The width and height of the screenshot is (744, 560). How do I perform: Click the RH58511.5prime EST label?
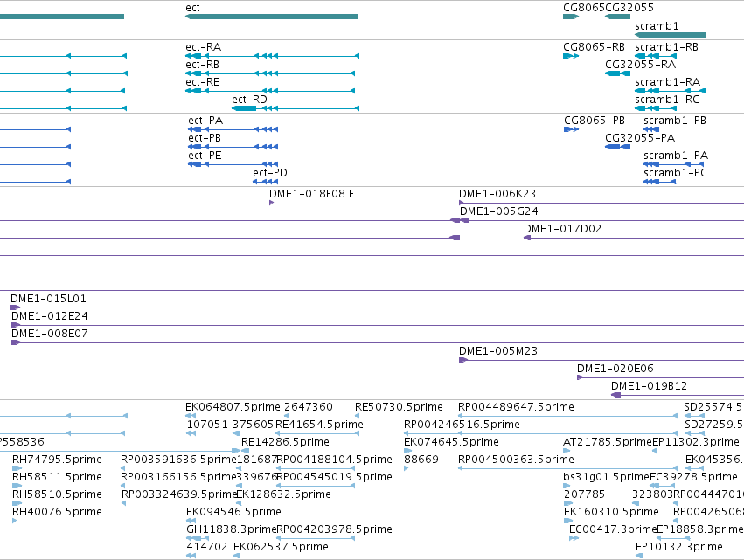click(57, 478)
